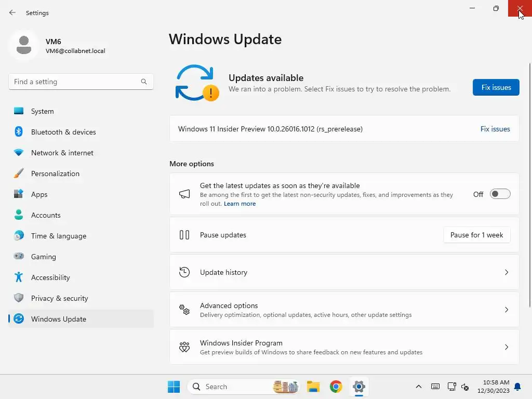Screen dimensions: 532x399
Task: Open the Windows Start menu
Action: point(174,387)
